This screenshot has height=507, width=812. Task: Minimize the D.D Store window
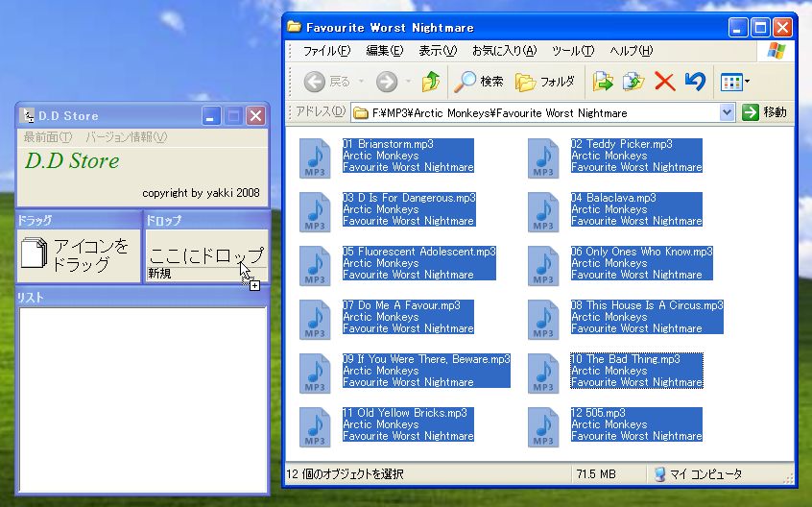tap(211, 116)
